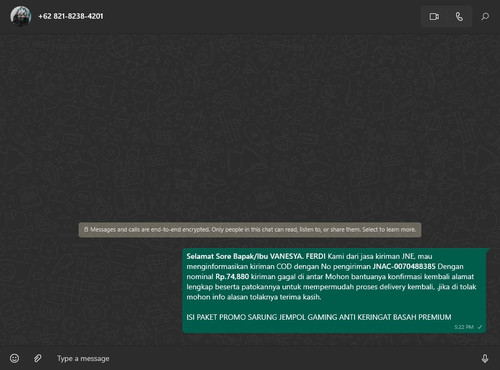Select the sent JNE delivery message bubble
Viewport: 500px width, 370px height.
point(334,290)
